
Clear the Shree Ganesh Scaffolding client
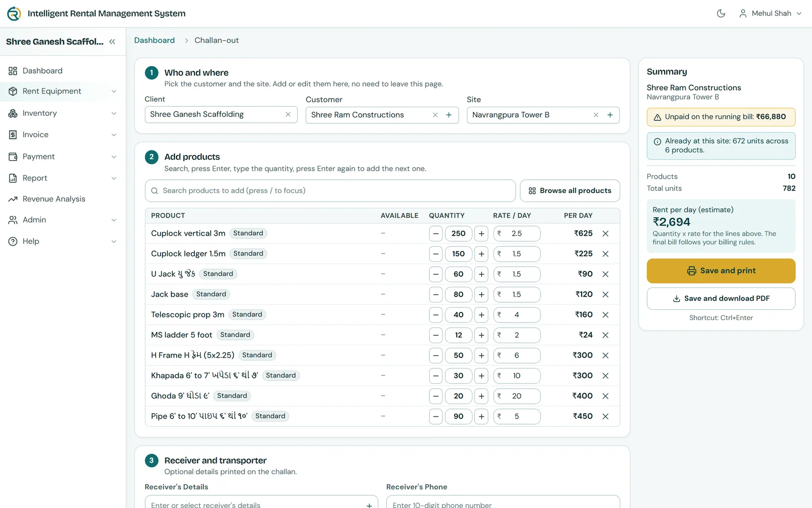click(x=288, y=114)
